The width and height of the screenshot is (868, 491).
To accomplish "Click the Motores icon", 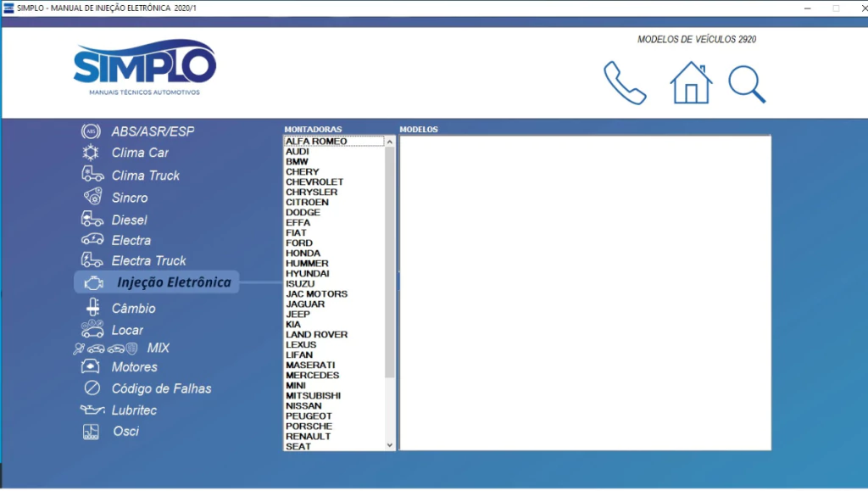I will pyautogui.click(x=91, y=365).
